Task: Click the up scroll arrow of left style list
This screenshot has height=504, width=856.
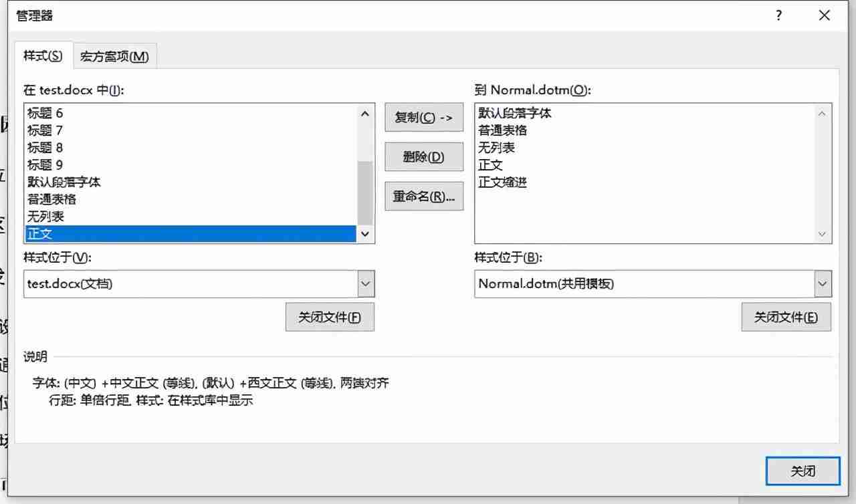Action: click(x=365, y=114)
